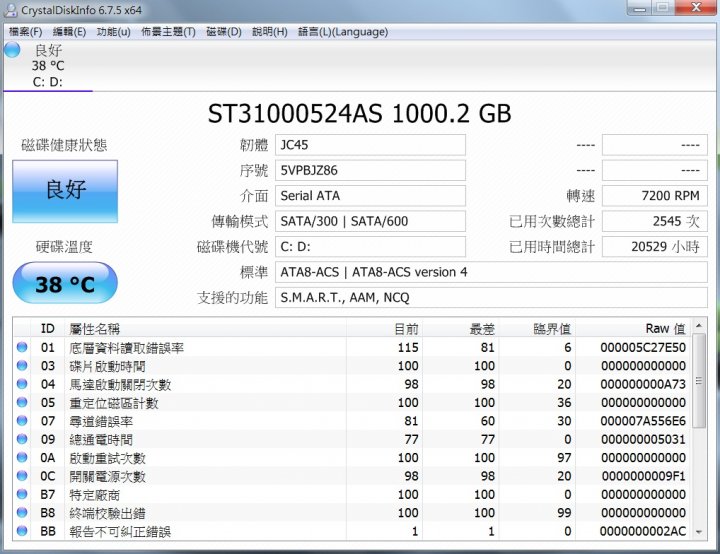This screenshot has width=720, height=554.
Task: Open the 說明(H) menu
Action: (270, 32)
